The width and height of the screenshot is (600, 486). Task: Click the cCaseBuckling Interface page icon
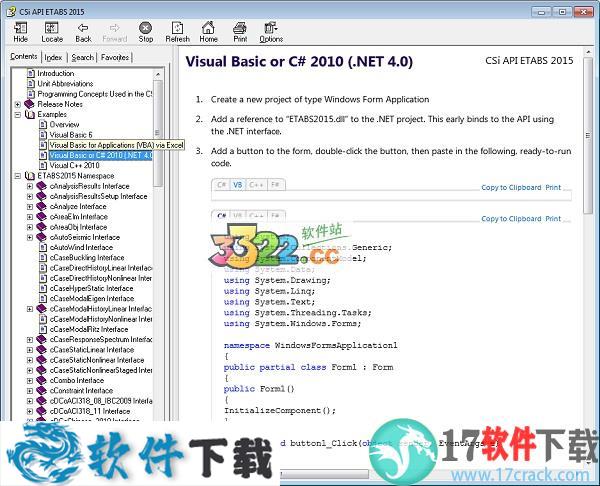point(43,258)
